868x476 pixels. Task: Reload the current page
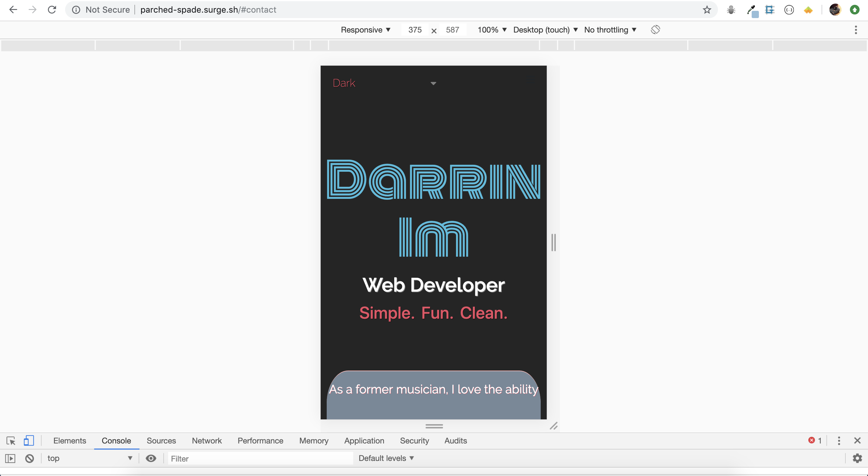tap(52, 9)
